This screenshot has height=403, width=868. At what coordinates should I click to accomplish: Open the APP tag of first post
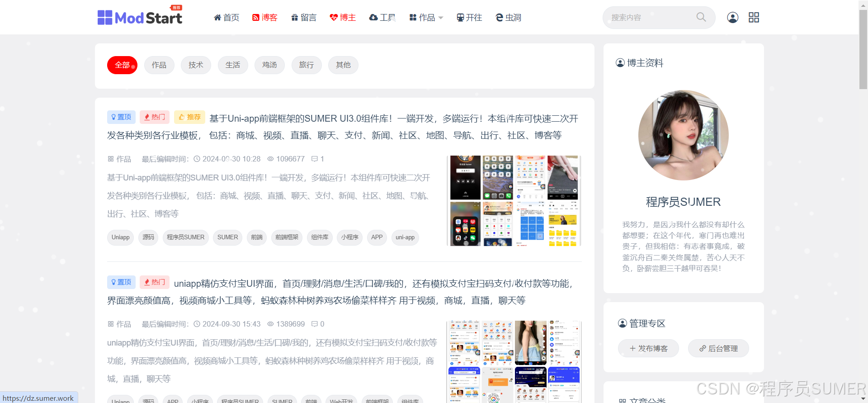[x=377, y=237]
